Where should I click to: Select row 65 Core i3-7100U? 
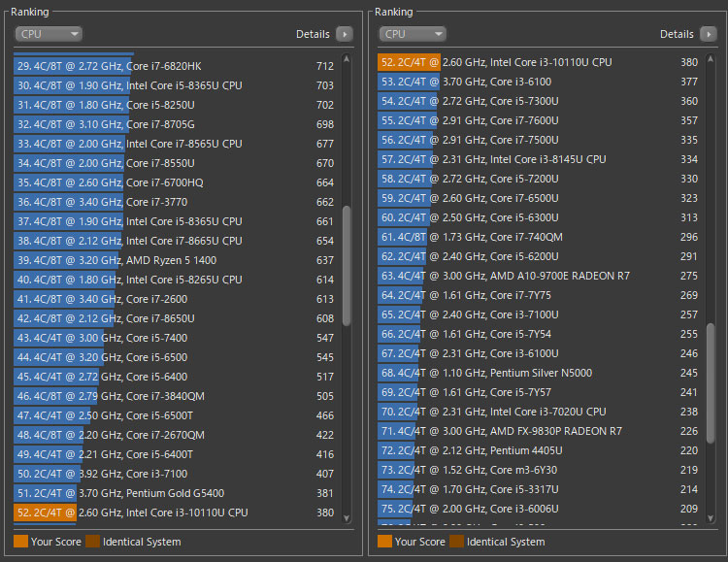click(541, 314)
